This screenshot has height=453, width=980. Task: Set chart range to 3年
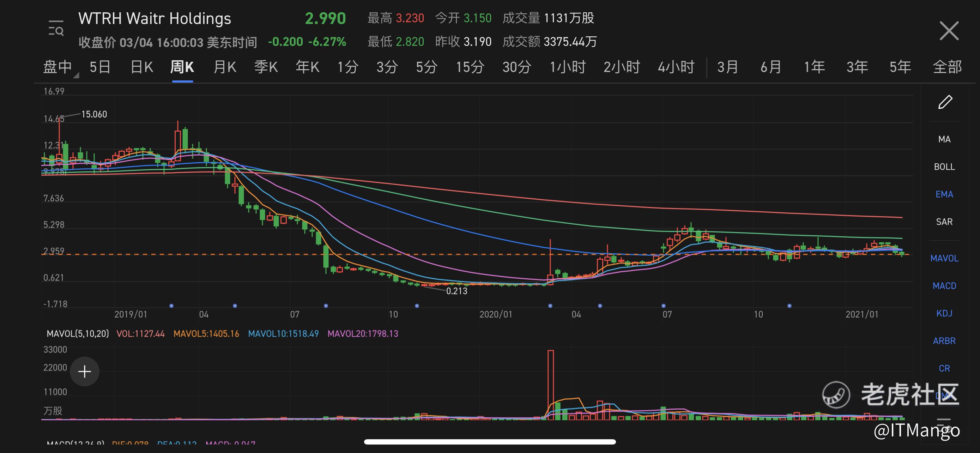[857, 67]
